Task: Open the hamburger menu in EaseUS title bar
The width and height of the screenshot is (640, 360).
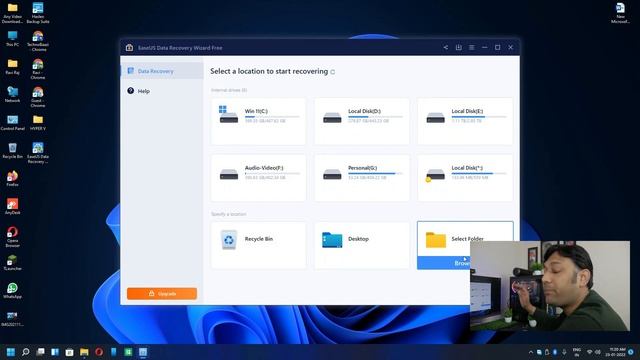Action: (471, 47)
